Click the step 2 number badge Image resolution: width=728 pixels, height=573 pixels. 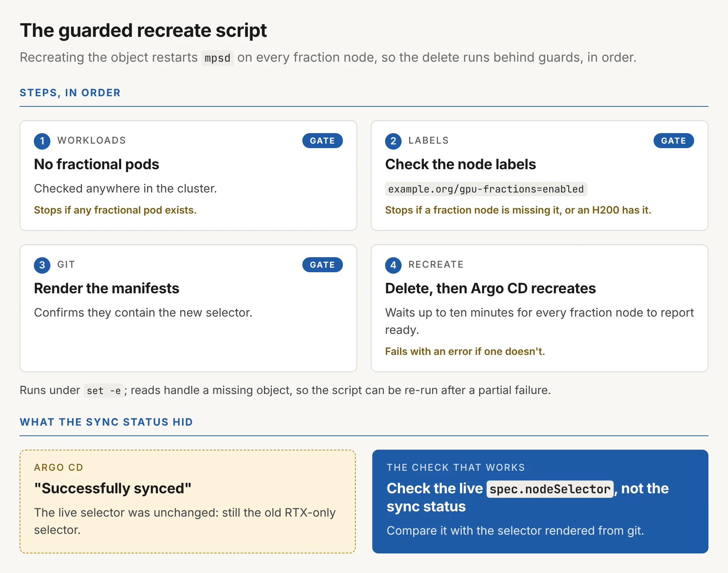point(393,141)
